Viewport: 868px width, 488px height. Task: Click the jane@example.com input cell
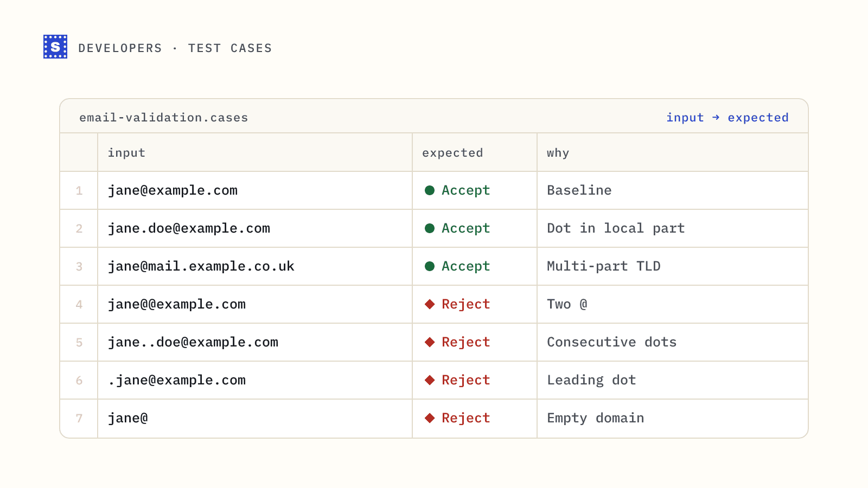click(255, 190)
